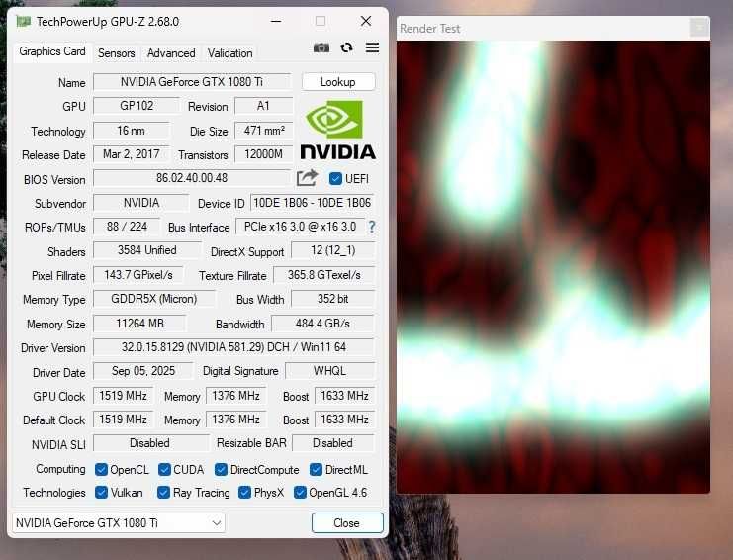This screenshot has height=560, width=733.
Task: Toggle the OpenGL 4.6 checkbox
Action: (300, 492)
